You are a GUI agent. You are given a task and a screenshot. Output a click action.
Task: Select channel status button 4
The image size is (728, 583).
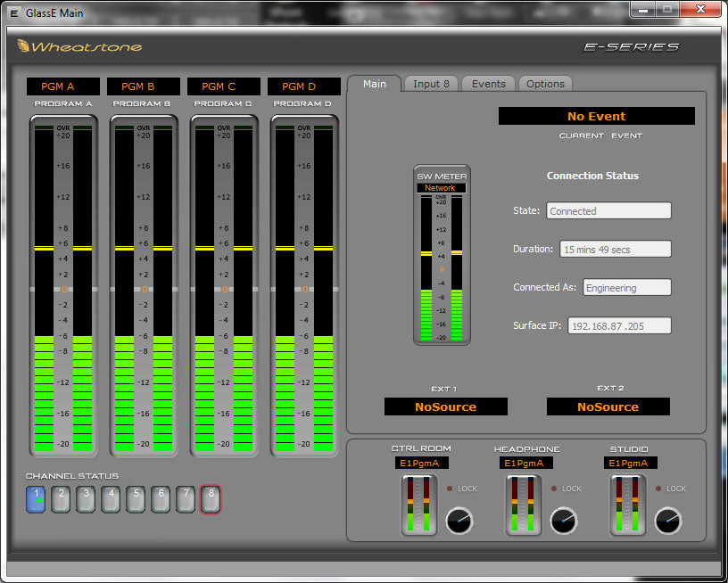point(111,499)
